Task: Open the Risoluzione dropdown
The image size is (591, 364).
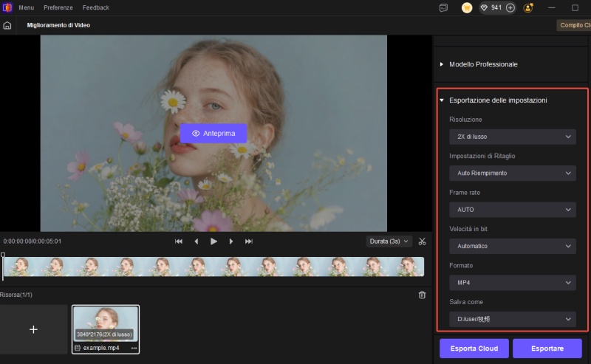Action: click(x=512, y=137)
